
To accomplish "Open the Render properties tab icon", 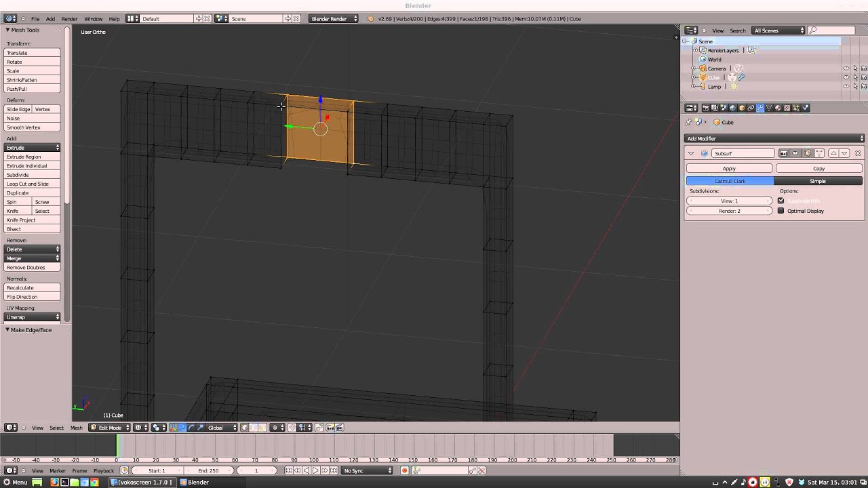I will [x=707, y=108].
